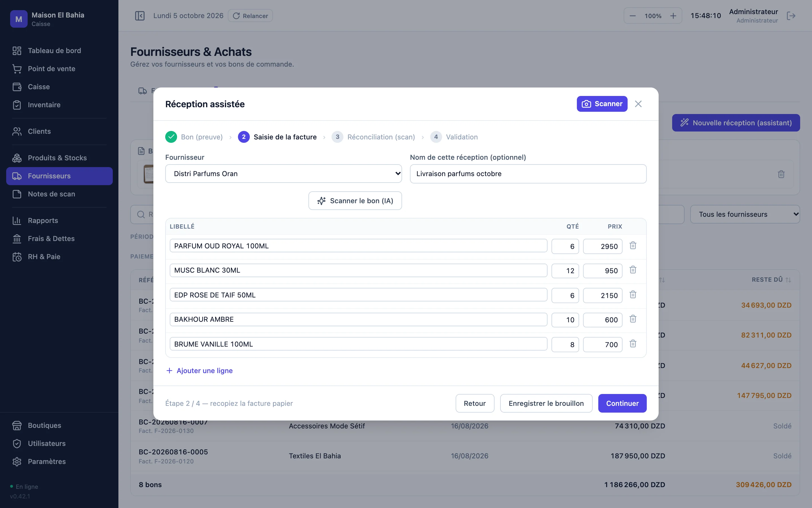
Task: Sort by the RESTE DÛ column icon
Action: point(788,280)
